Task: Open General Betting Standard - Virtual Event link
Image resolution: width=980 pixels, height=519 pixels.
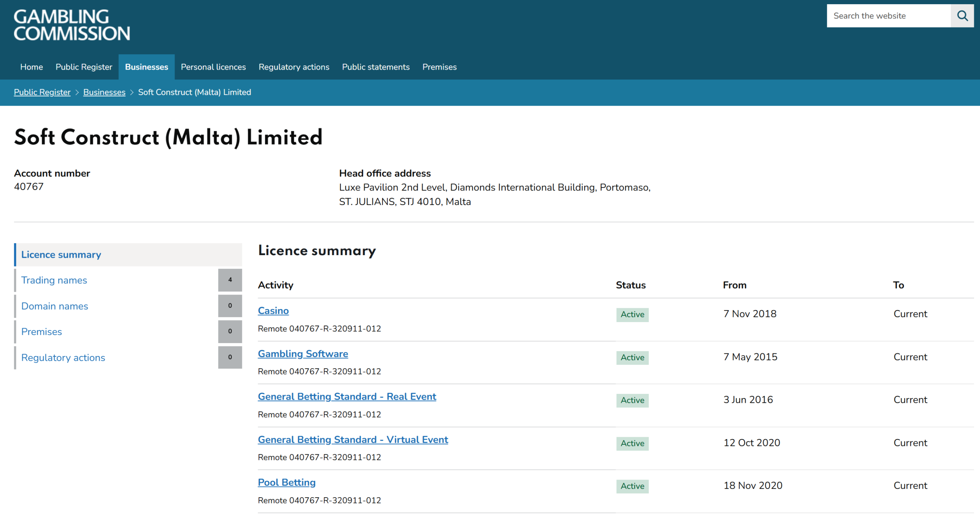Action: (353, 439)
